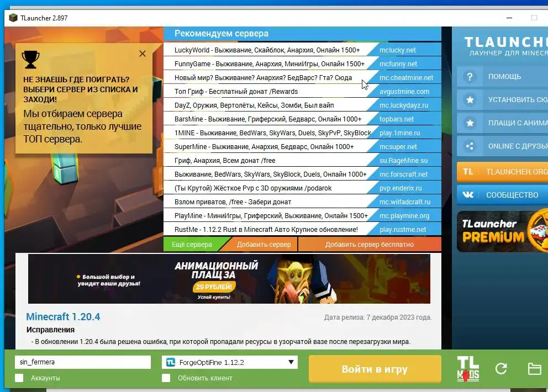The image size is (548, 392).
Task: Click the pvp.enderix.ru address
Action: click(x=401, y=188)
